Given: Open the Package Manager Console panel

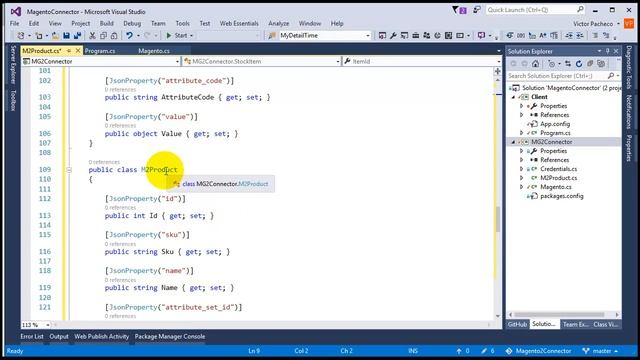Looking at the screenshot, I should pyautogui.click(x=170, y=337).
